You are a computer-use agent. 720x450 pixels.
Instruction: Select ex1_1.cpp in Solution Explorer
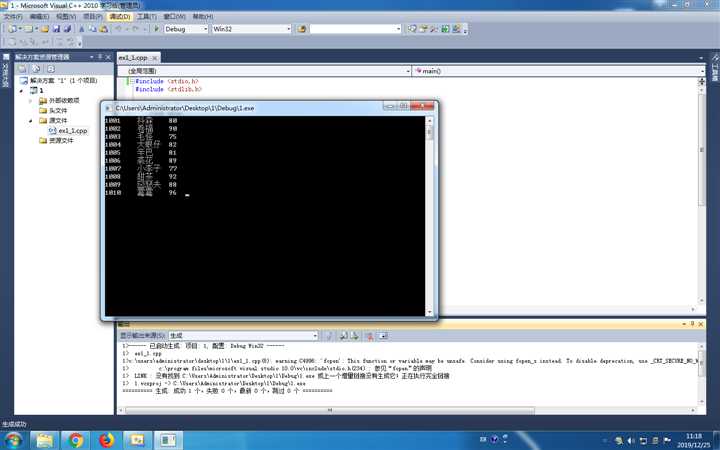[x=73, y=131]
